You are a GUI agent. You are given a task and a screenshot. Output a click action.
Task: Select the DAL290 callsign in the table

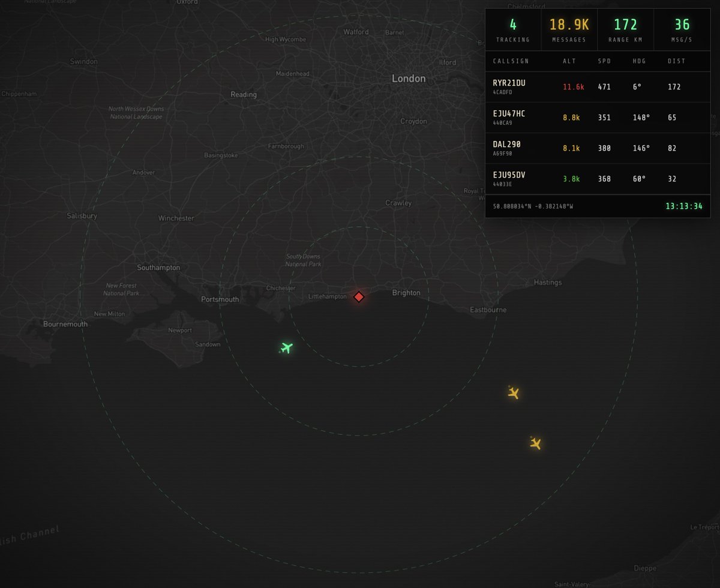(506, 144)
